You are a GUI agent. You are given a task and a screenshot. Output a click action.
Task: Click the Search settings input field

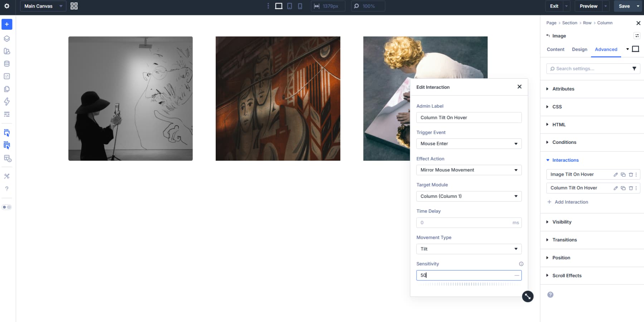click(x=590, y=68)
